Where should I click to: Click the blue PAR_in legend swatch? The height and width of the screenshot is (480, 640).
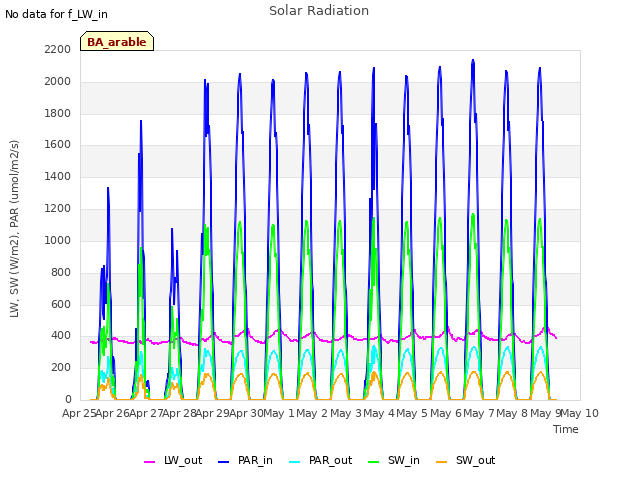pos(224,462)
